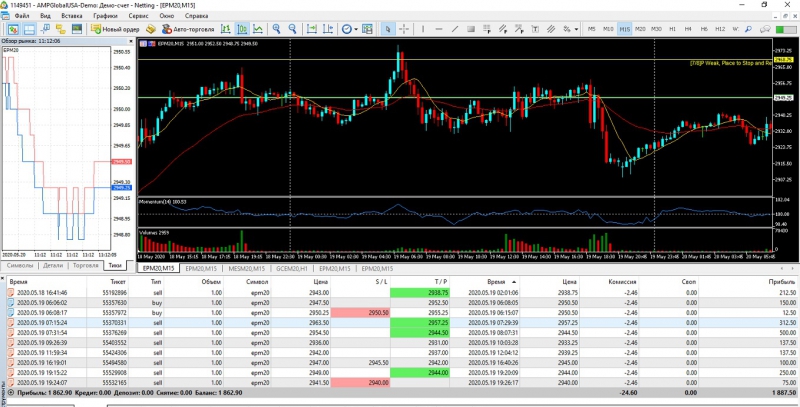The image size is (800, 407).
Task: Open the Справка menu
Action: tap(195, 16)
